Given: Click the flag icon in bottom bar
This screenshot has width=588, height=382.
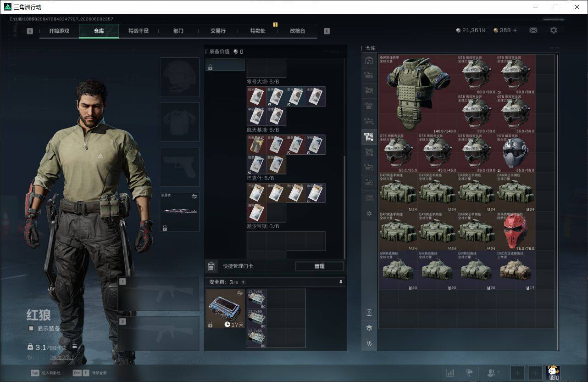Looking at the screenshot, I should tap(469, 373).
